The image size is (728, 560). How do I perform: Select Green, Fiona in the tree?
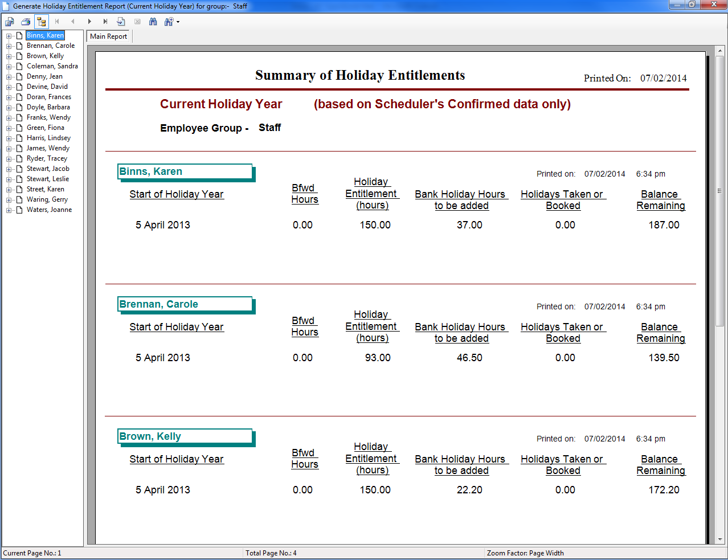46,128
